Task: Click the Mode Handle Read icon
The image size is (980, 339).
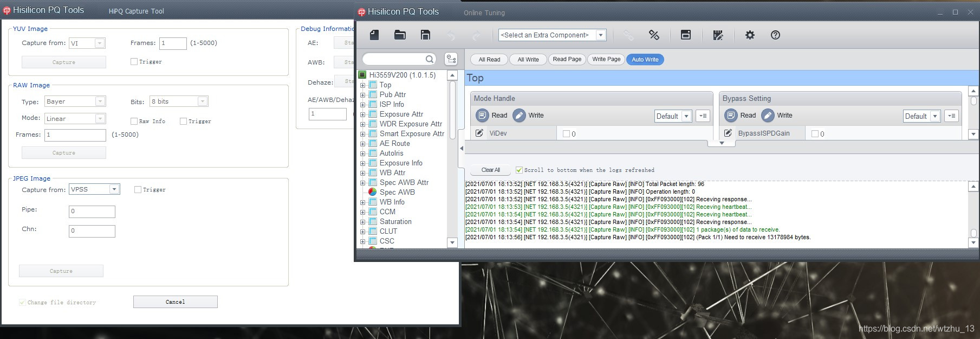Action: click(x=482, y=116)
